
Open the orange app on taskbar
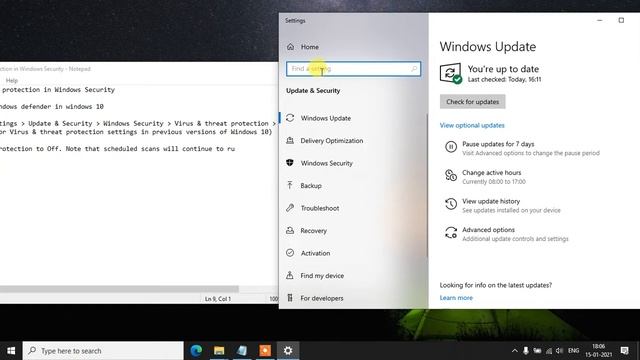[265, 351]
